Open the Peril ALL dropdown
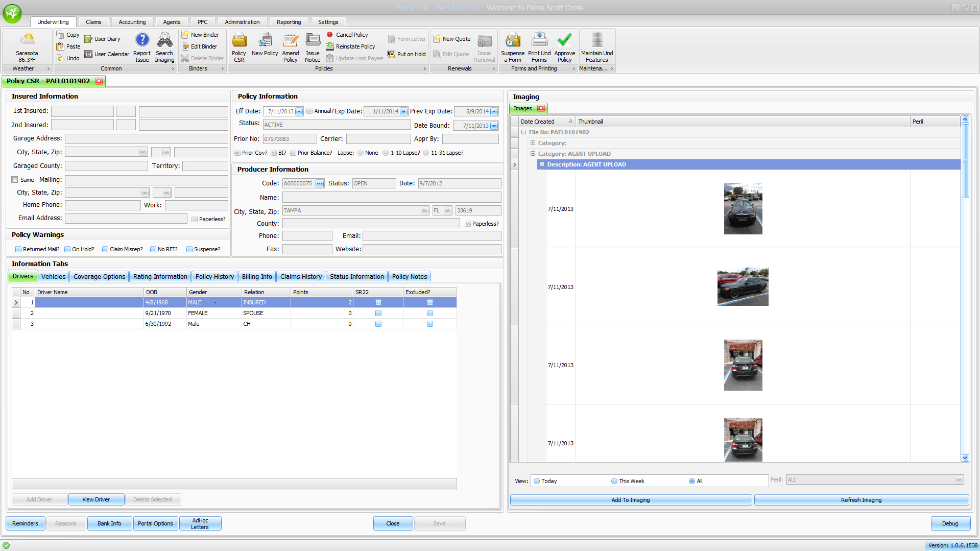The image size is (980, 551). pos(959,480)
